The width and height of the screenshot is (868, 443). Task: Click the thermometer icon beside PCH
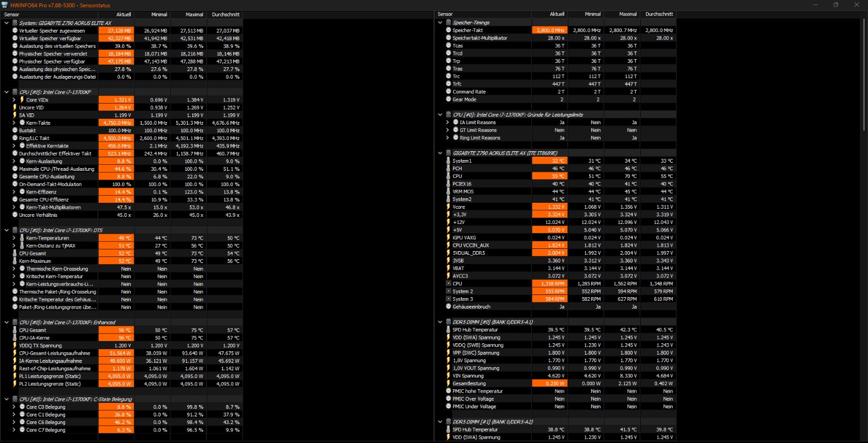(x=449, y=169)
